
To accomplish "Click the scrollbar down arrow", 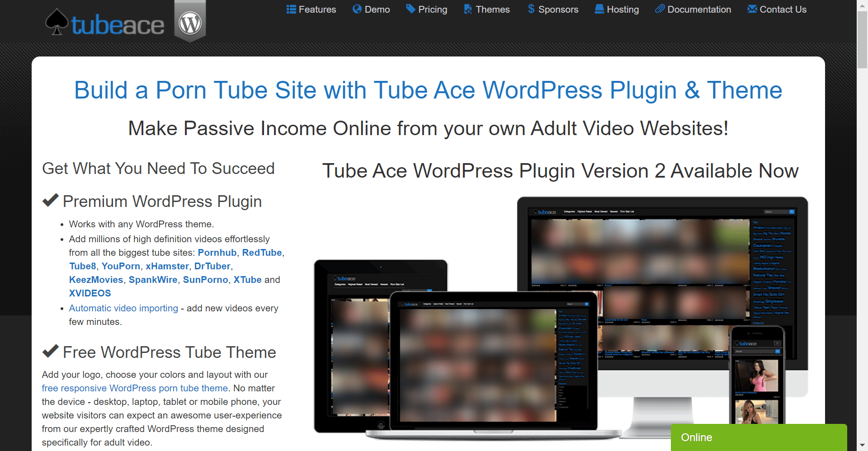I will [x=863, y=446].
